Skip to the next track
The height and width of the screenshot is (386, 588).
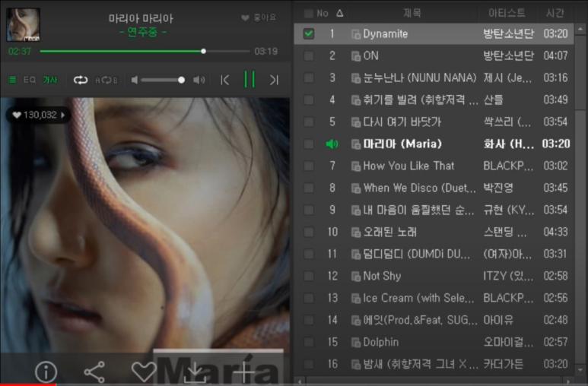(274, 80)
